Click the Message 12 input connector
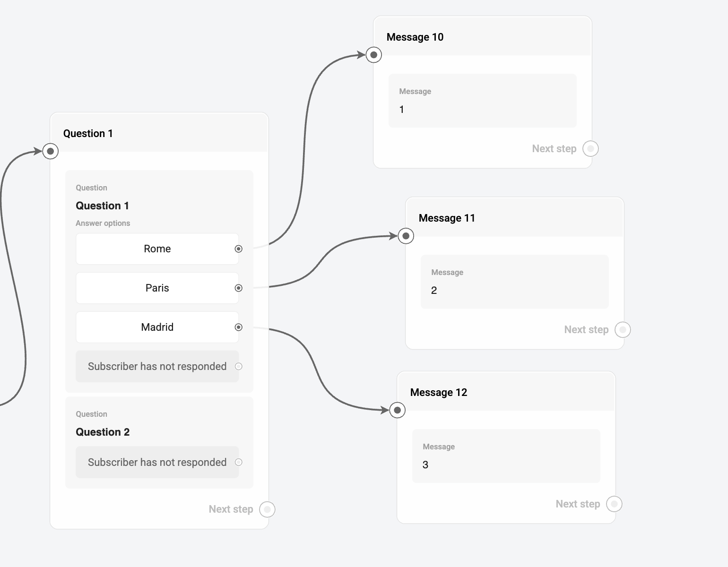The image size is (728, 567). 398,410
